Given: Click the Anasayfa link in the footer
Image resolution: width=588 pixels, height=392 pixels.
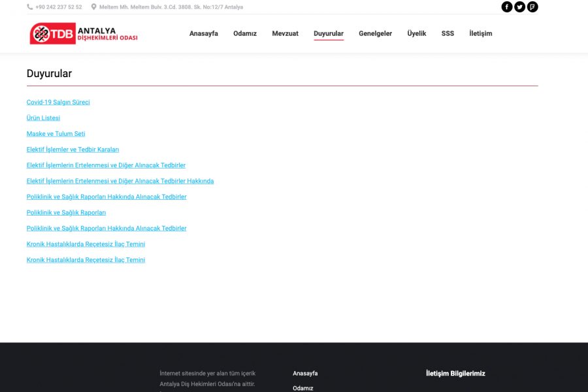Looking at the screenshot, I should click(x=305, y=374).
